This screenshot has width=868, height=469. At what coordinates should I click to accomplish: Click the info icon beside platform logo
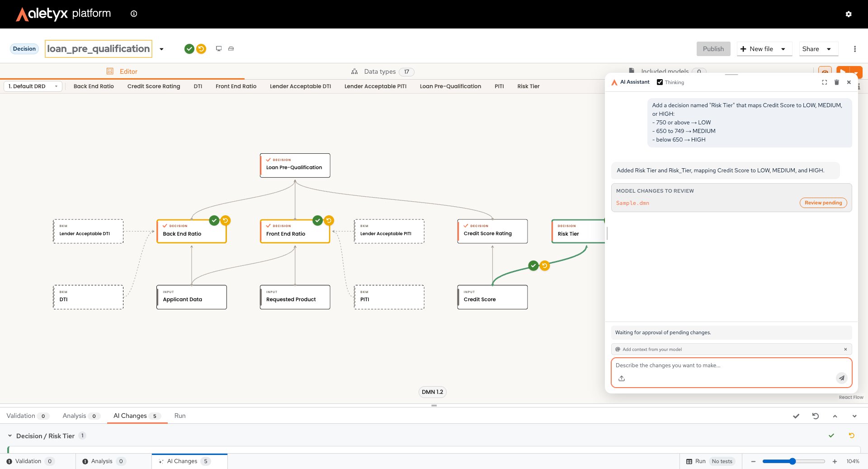coord(134,14)
